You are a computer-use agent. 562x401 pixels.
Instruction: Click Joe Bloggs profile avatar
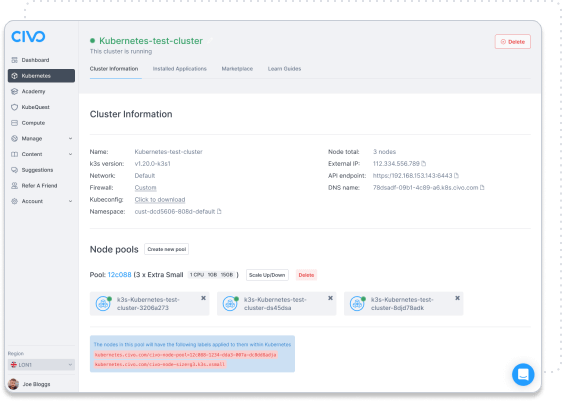point(13,384)
